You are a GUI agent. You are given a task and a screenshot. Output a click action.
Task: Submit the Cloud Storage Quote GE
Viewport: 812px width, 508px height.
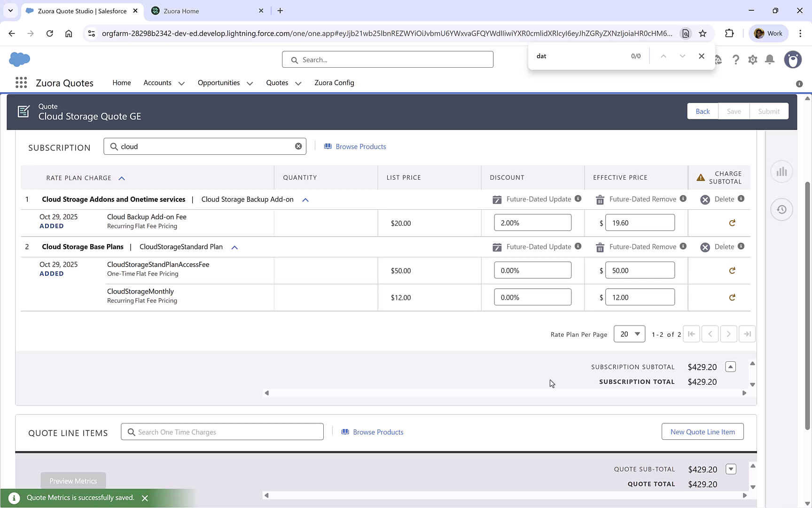(769, 111)
